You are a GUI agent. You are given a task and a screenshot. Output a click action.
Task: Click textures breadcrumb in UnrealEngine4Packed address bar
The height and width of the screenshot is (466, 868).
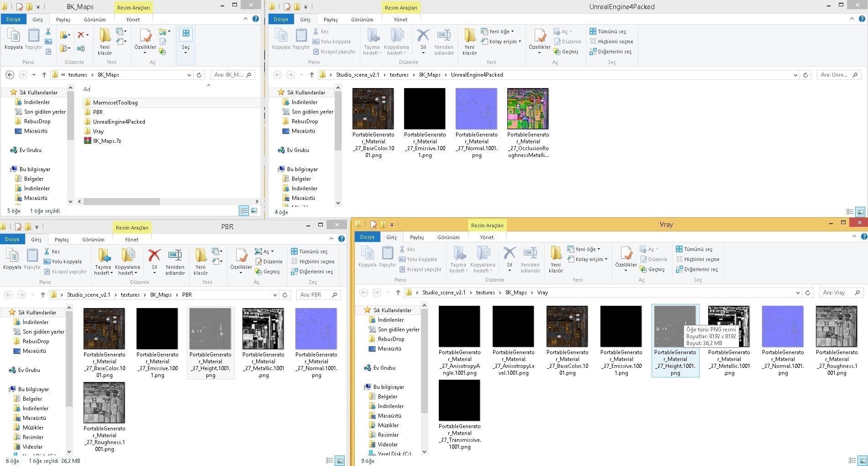tap(399, 75)
